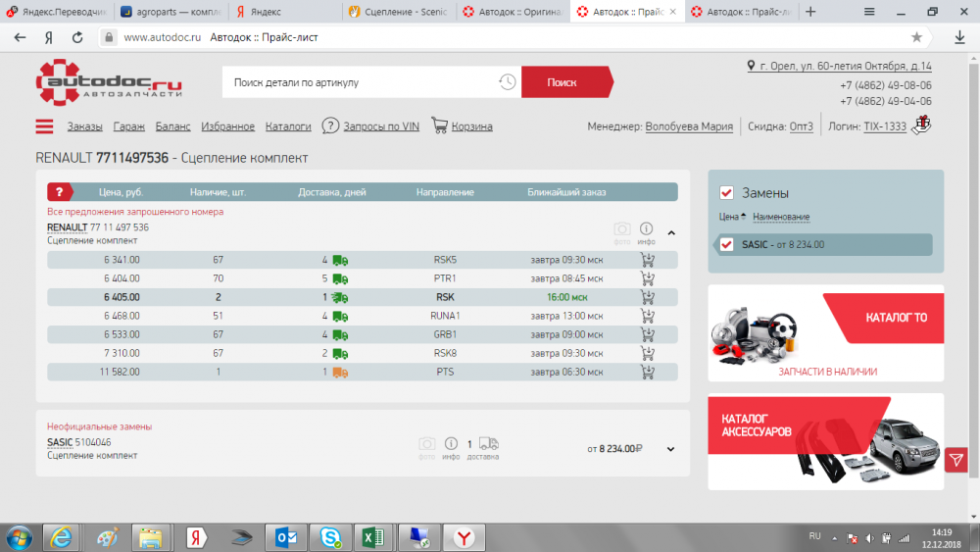Viewport: 980px width, 552px height.
Task: Sort replacements by Цена
Action: [x=732, y=217]
